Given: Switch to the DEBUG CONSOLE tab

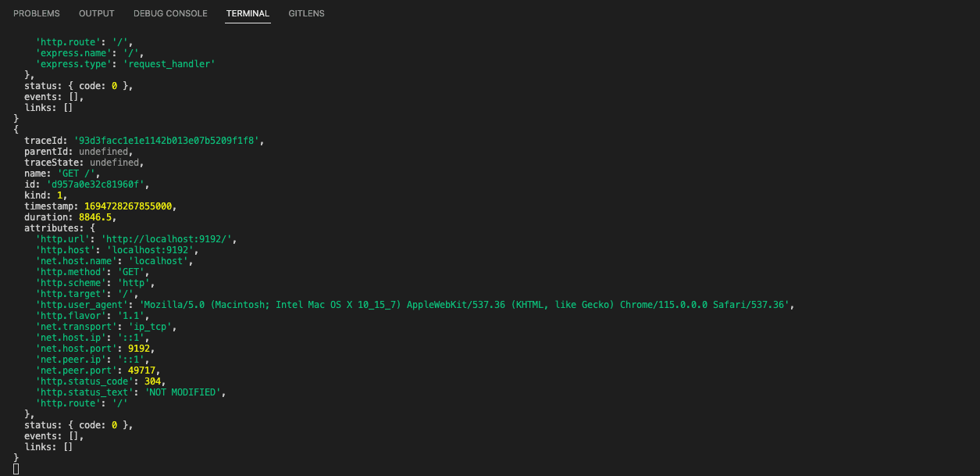Looking at the screenshot, I should tap(169, 13).
